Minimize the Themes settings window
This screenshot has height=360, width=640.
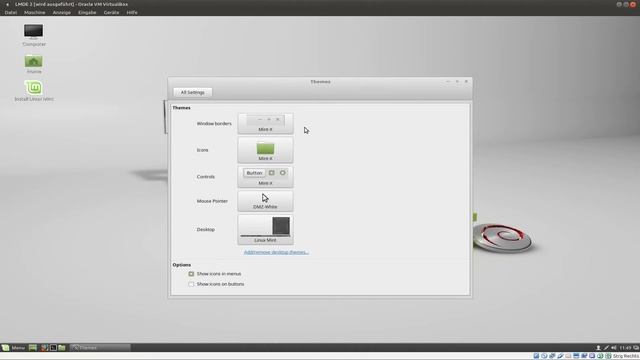click(x=448, y=82)
